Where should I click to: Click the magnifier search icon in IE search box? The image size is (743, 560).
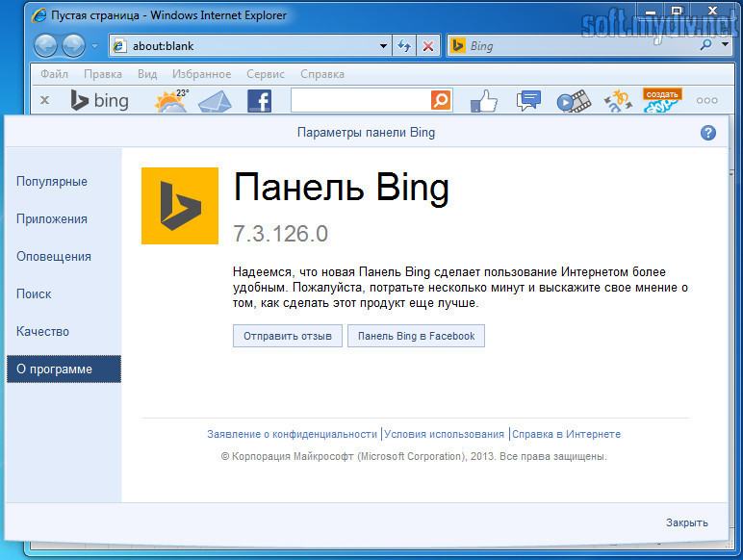coord(706,45)
